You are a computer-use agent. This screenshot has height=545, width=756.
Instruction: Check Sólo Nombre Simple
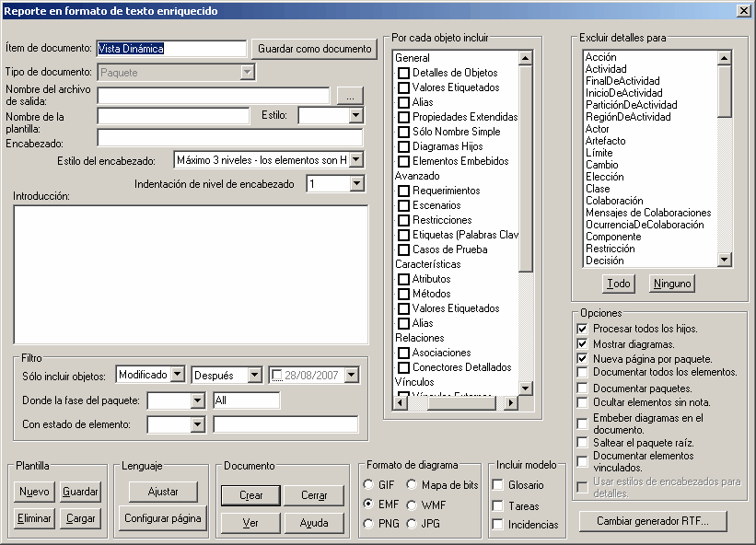click(x=403, y=132)
